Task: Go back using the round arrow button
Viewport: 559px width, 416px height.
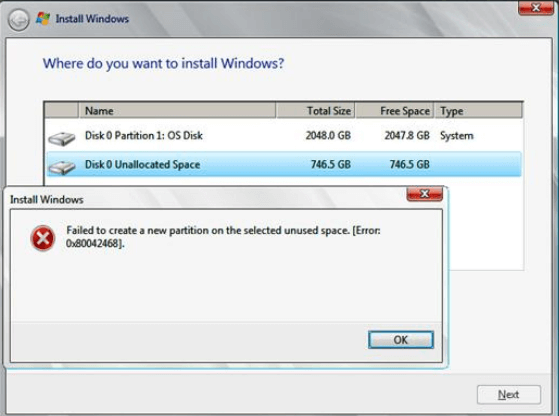Action: (x=19, y=20)
